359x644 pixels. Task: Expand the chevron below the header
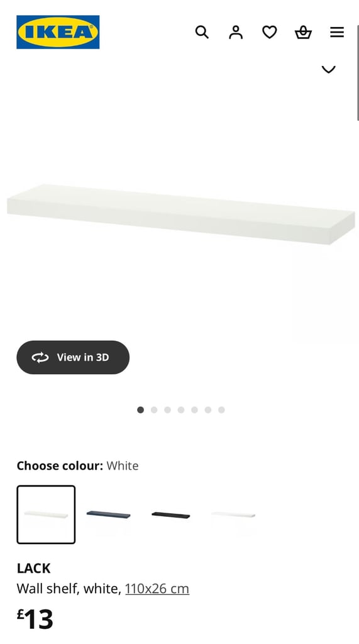pyautogui.click(x=328, y=69)
